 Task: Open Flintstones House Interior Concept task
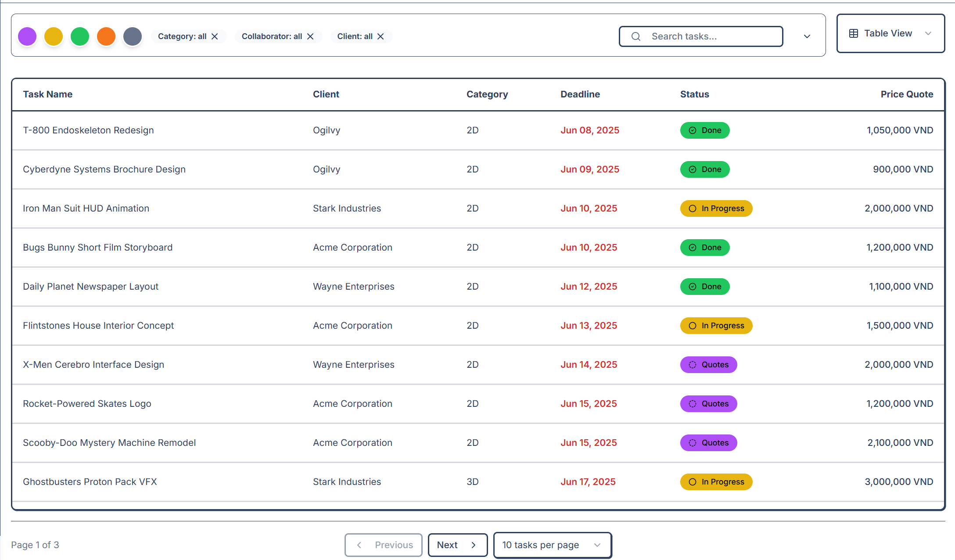pos(98,326)
